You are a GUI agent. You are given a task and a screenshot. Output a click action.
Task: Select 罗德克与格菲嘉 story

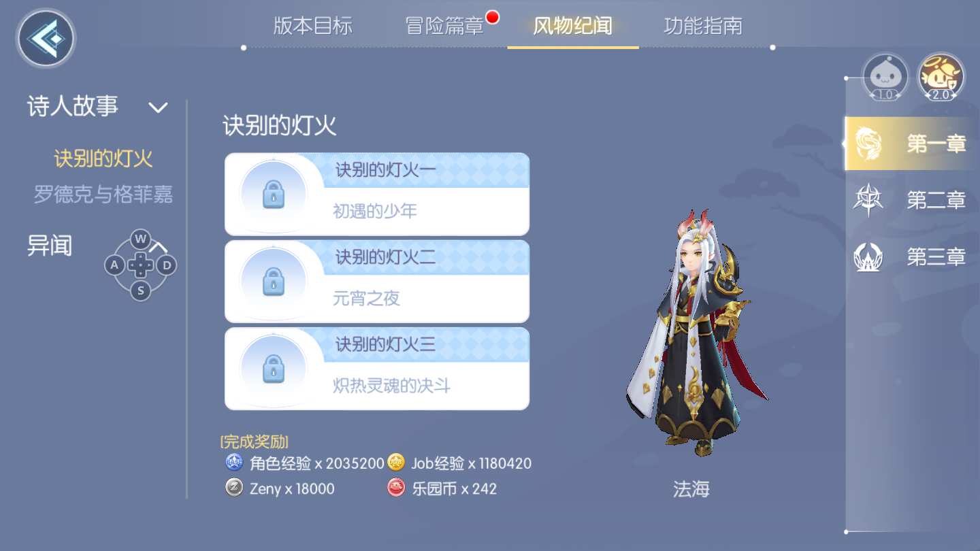tap(103, 195)
